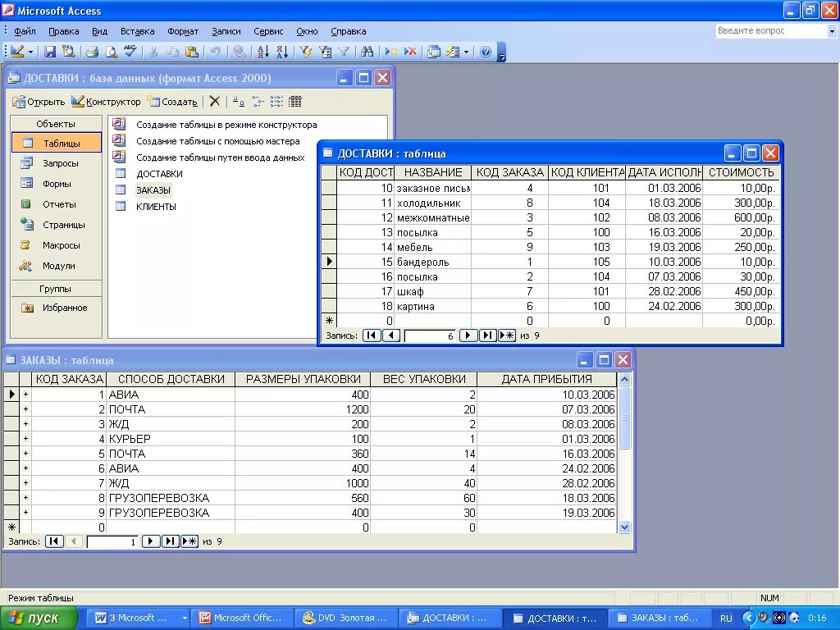Expand the plus for order 2 ПОЧТА row
The width and height of the screenshot is (840, 630).
point(25,409)
